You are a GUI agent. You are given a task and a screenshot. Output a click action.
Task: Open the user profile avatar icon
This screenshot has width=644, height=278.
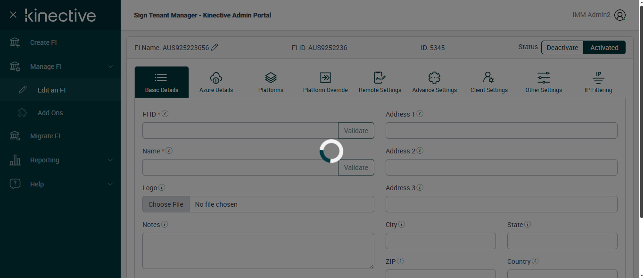point(620,15)
